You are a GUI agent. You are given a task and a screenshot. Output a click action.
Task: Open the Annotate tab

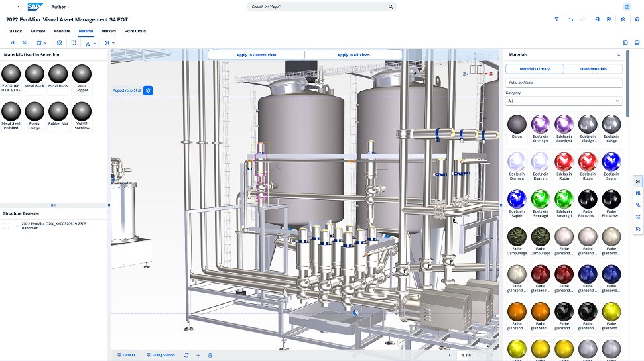pyautogui.click(x=62, y=31)
